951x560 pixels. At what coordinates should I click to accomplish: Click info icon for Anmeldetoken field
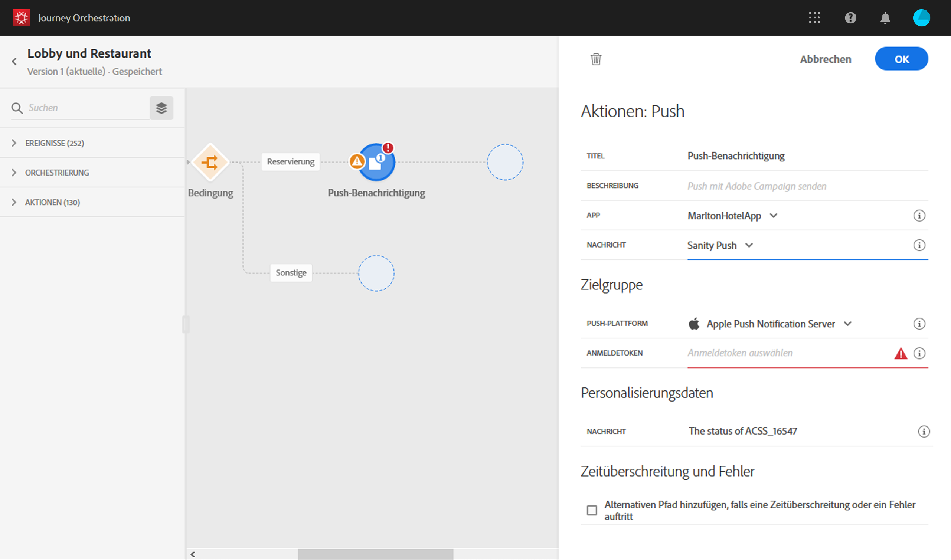pyautogui.click(x=919, y=353)
